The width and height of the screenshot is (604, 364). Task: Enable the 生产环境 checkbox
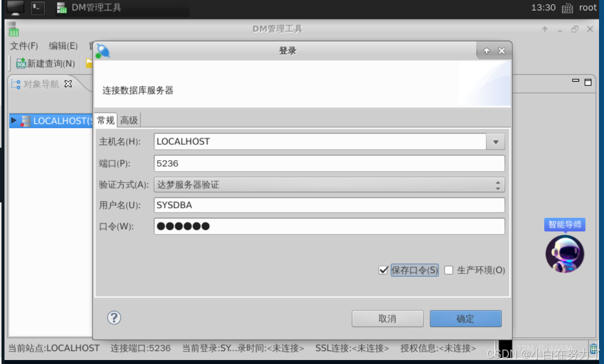(449, 271)
